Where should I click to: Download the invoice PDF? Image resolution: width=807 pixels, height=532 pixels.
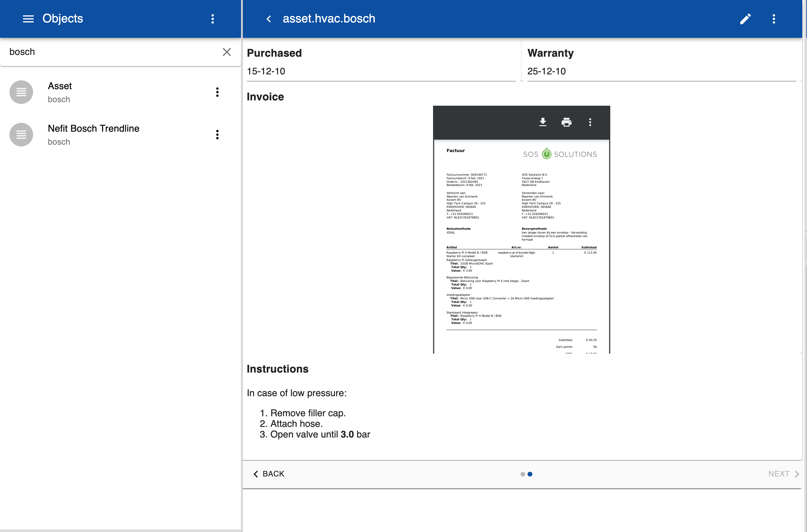coord(543,122)
